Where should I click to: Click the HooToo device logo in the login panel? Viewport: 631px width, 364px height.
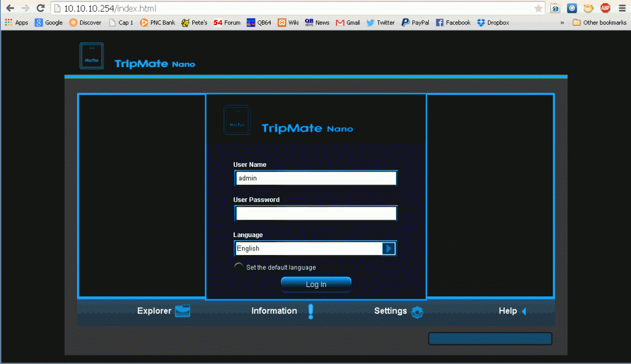point(237,120)
